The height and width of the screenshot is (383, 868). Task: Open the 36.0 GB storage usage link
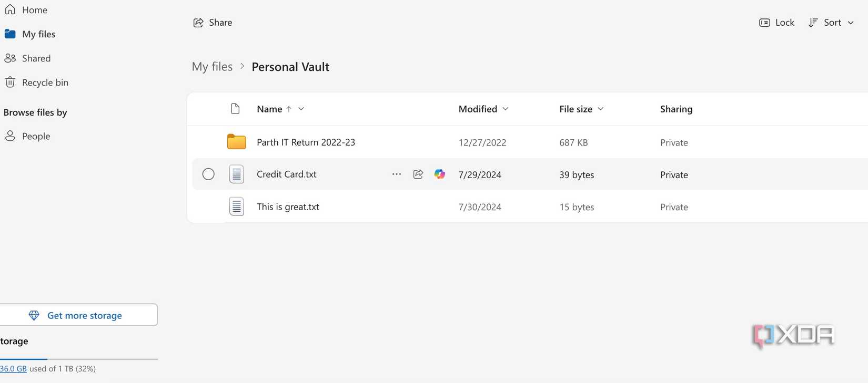13,369
